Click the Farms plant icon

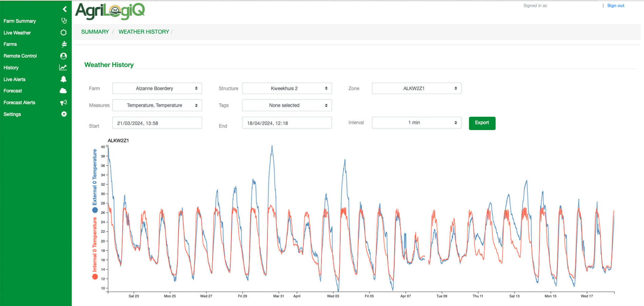[64, 44]
